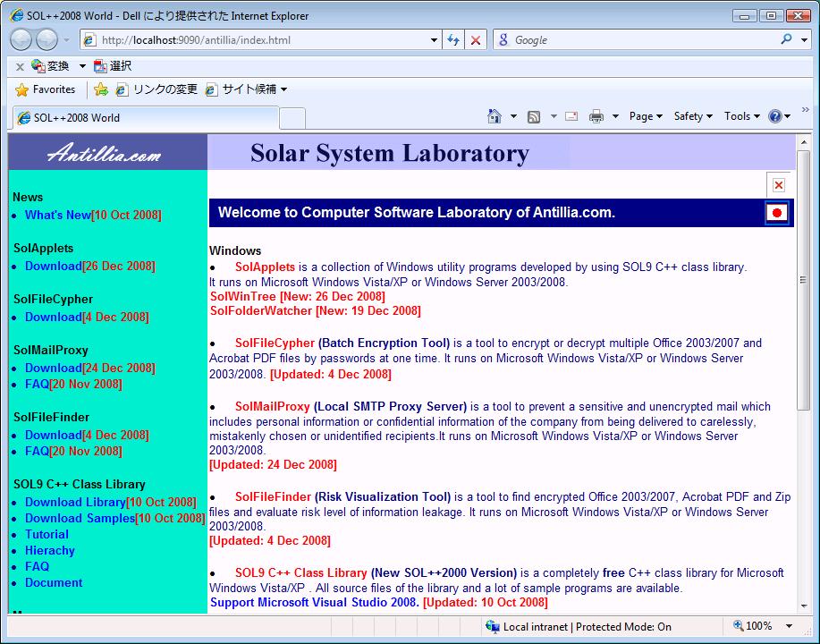Expand the Home button dropdown arrow

click(513, 116)
